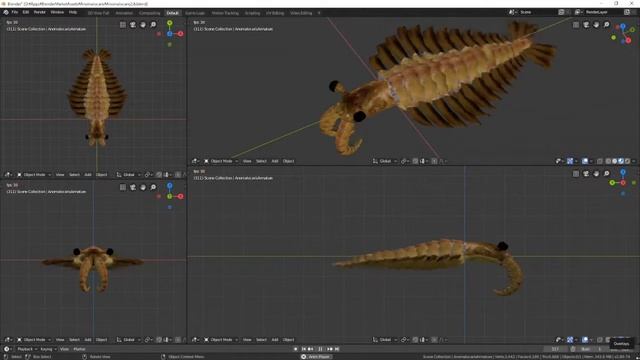This screenshot has height=360, width=640.
Task: Click blue Z axis on perspective viewport gizmo
Action: click(623, 27)
